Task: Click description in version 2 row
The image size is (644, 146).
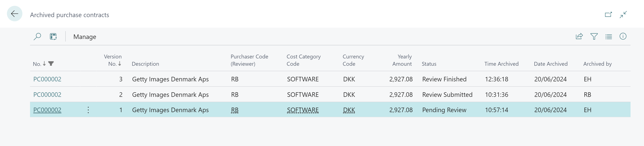Action: click(170, 95)
